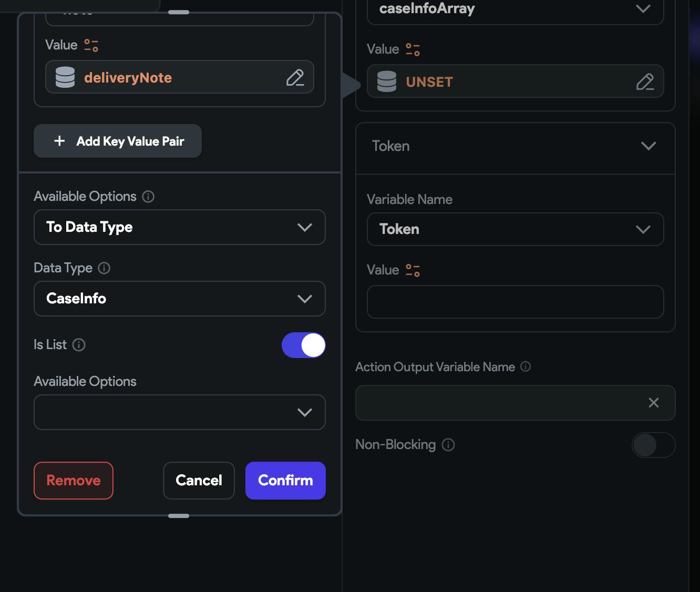Image resolution: width=700 pixels, height=592 pixels.
Task: Open the To Data Type options dropdown
Action: point(180,227)
